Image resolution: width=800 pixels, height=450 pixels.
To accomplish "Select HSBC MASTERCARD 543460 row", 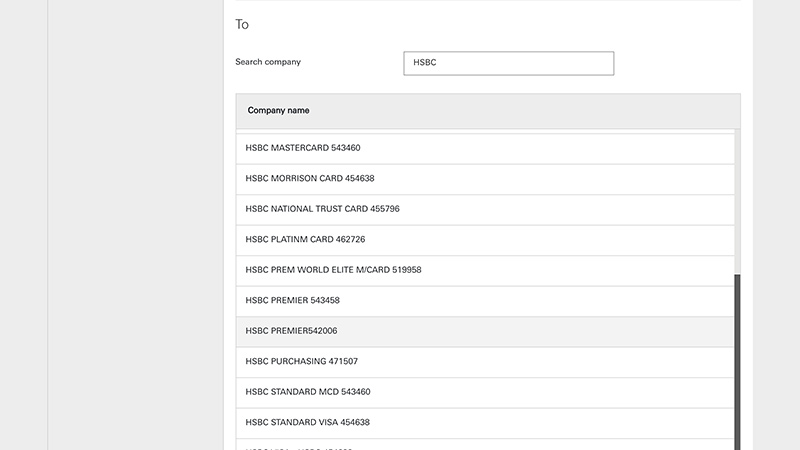I will point(485,148).
